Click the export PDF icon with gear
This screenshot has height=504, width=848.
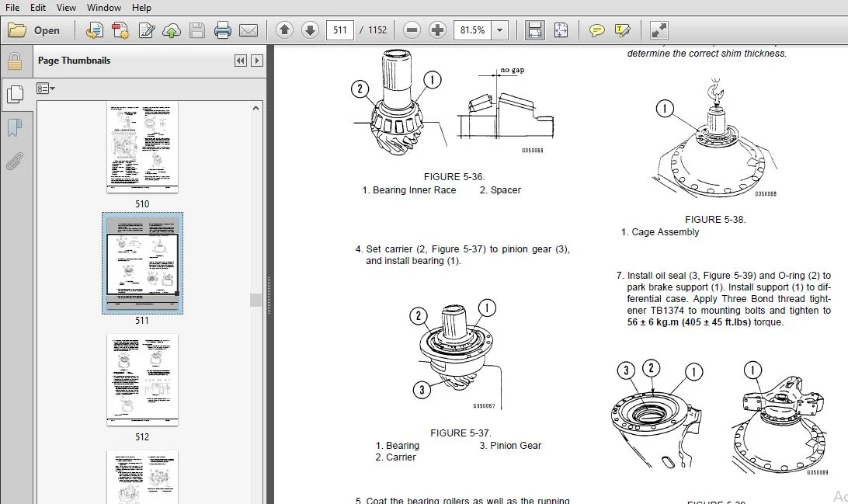[120, 30]
